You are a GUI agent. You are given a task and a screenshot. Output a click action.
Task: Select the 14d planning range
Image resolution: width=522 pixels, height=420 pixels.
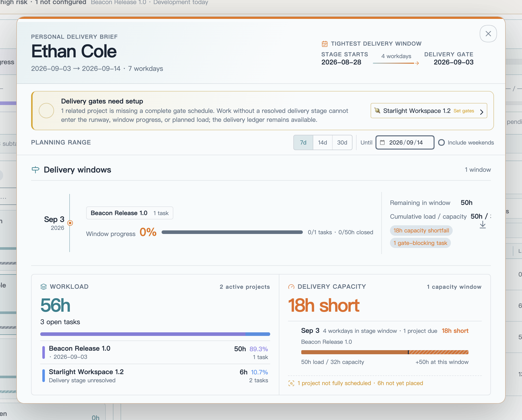322,142
